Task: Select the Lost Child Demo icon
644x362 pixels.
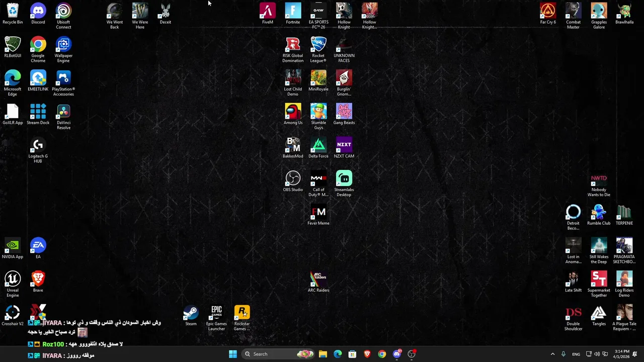Action: pos(293,83)
